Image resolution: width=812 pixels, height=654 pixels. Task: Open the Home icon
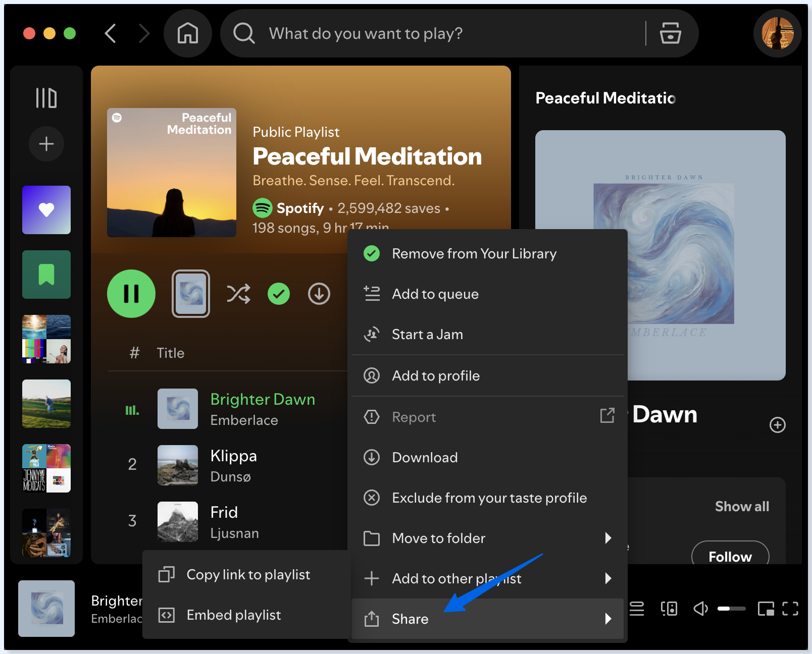click(x=187, y=33)
